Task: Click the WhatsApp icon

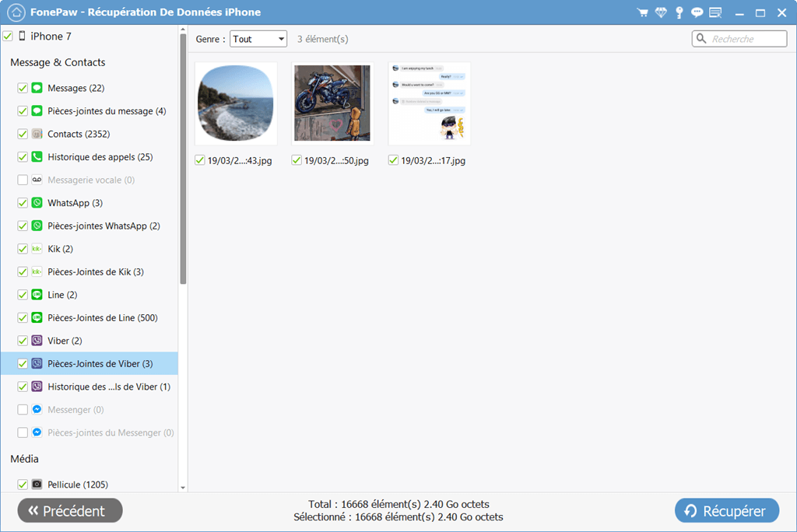Action: pyautogui.click(x=37, y=203)
